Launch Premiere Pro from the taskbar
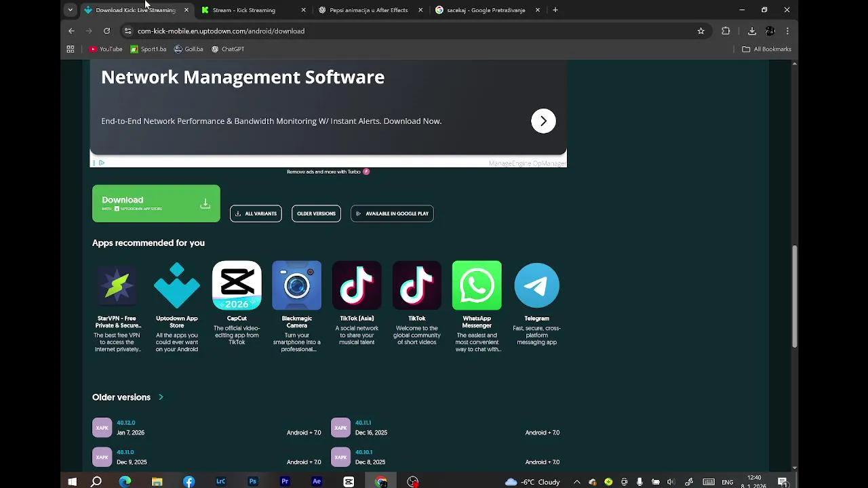Image resolution: width=868 pixels, height=488 pixels. click(x=285, y=482)
